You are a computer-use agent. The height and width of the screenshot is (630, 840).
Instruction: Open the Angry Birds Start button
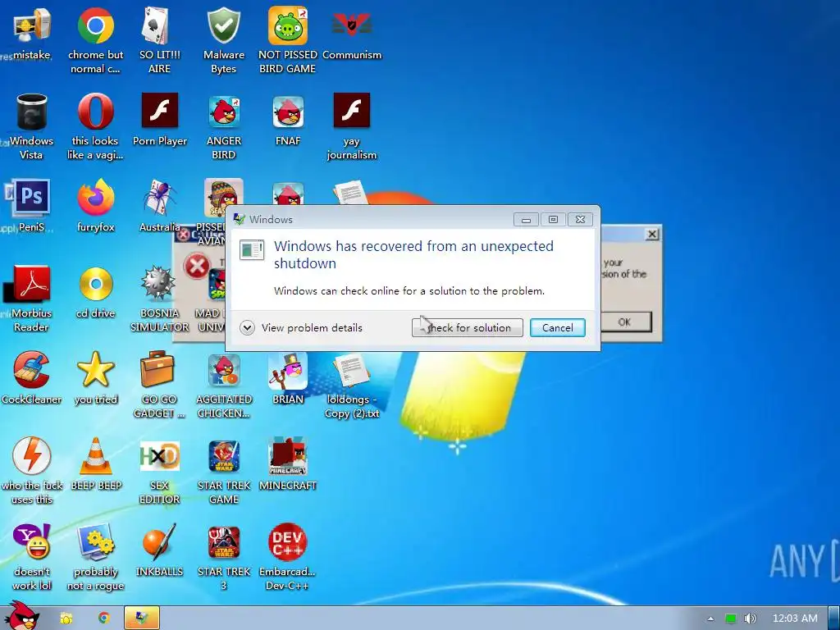(21, 616)
